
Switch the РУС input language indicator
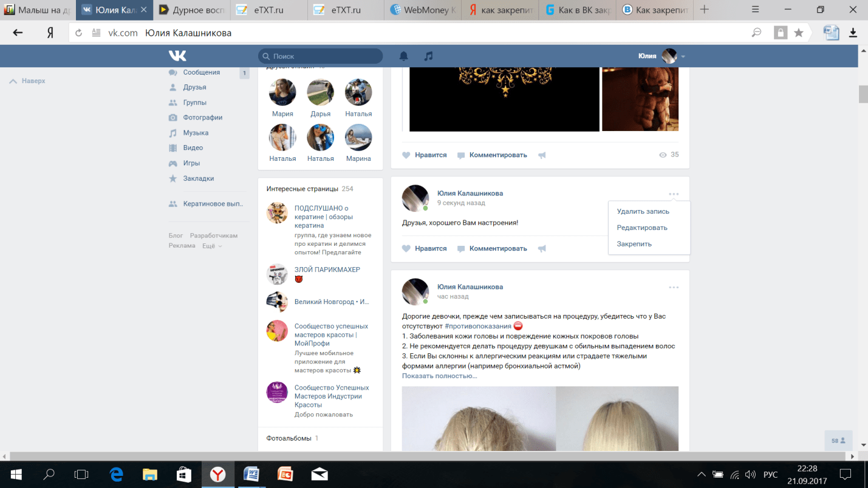point(770,475)
